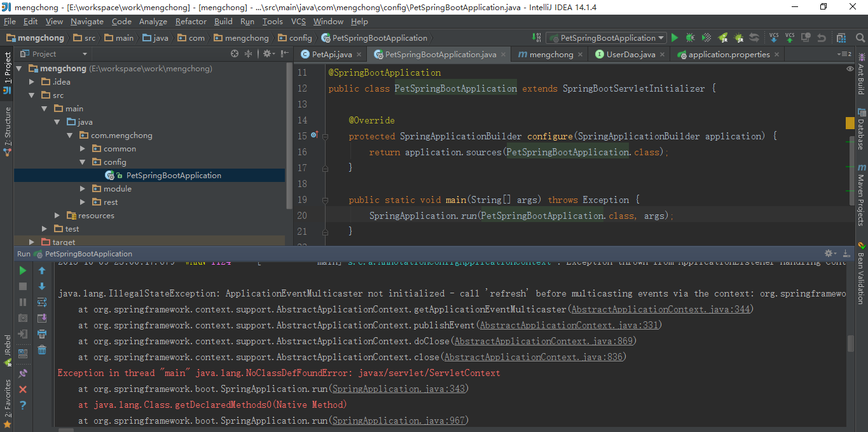
Task: Run with coverage from the toolbar
Action: pyautogui.click(x=706, y=38)
